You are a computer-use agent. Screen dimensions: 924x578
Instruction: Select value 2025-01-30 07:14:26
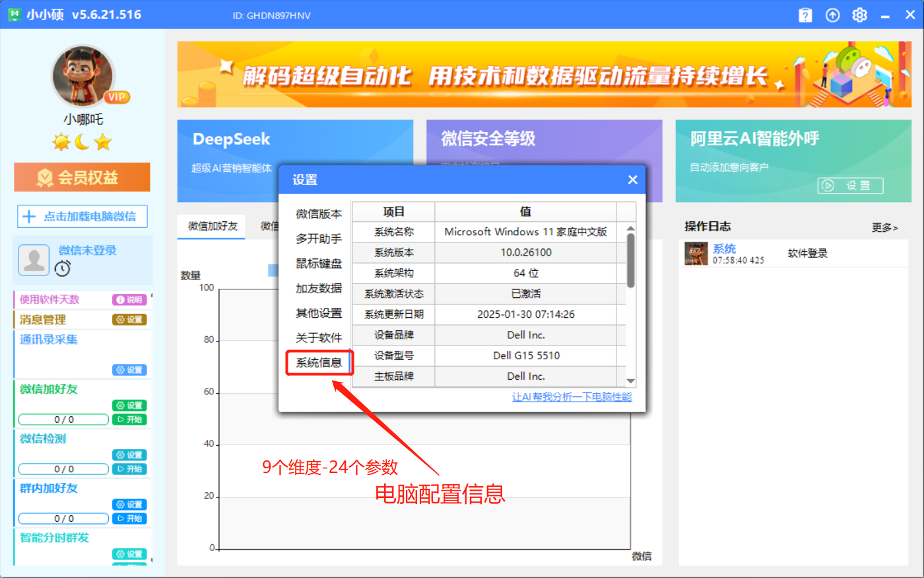[x=525, y=314]
